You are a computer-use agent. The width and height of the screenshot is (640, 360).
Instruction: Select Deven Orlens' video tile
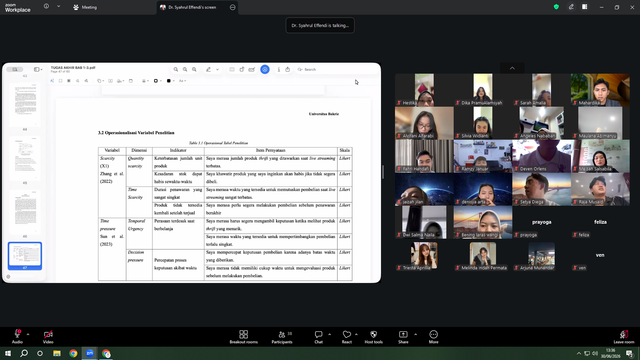542,156
